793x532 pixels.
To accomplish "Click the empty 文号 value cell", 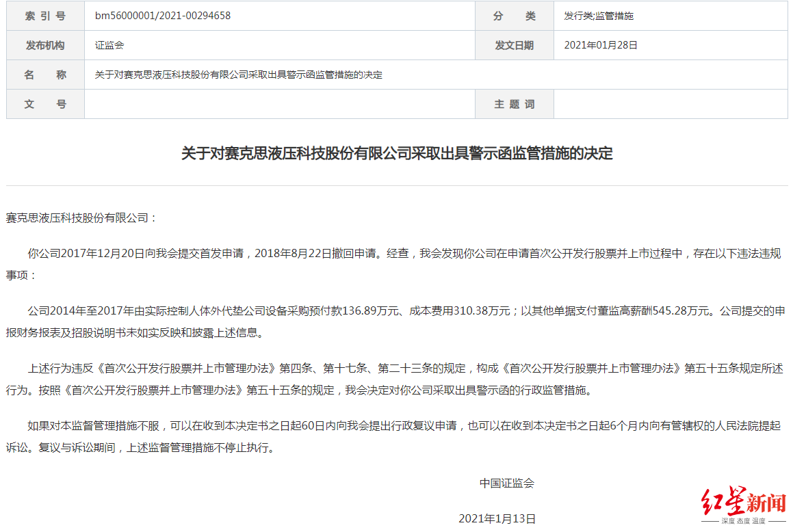I will tap(279, 104).
